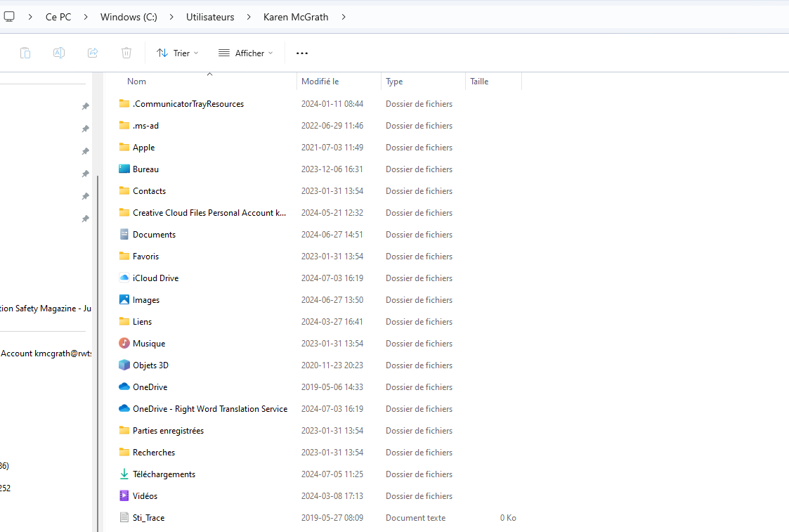Open the '...' more options menu
Image resolution: width=789 pixels, height=532 pixels.
(301, 53)
